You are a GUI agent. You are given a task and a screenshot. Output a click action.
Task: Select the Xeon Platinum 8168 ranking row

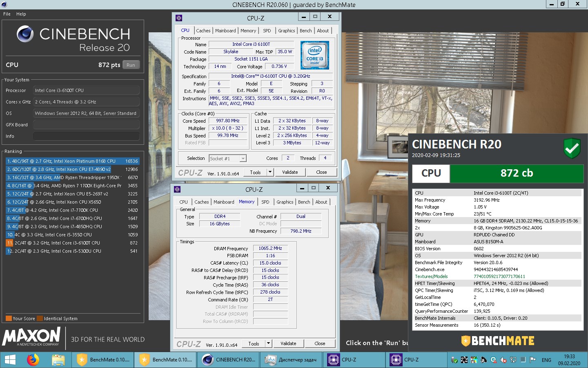pyautogui.click(x=72, y=161)
